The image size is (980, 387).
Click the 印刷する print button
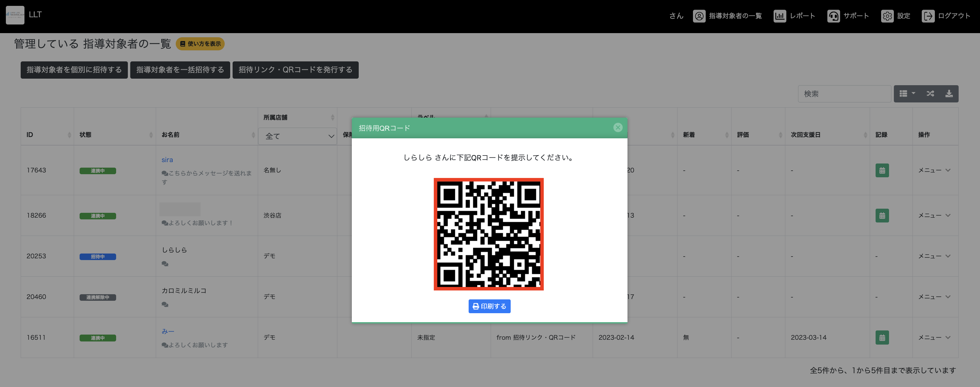(x=489, y=306)
